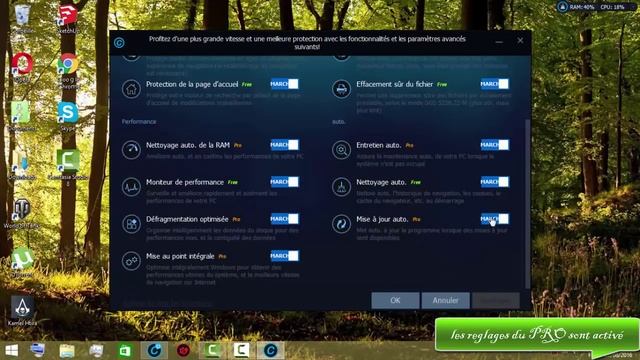640x360 pixels.
Task: Switch to the white Camtasia taskbar item
Action: (x=241, y=351)
